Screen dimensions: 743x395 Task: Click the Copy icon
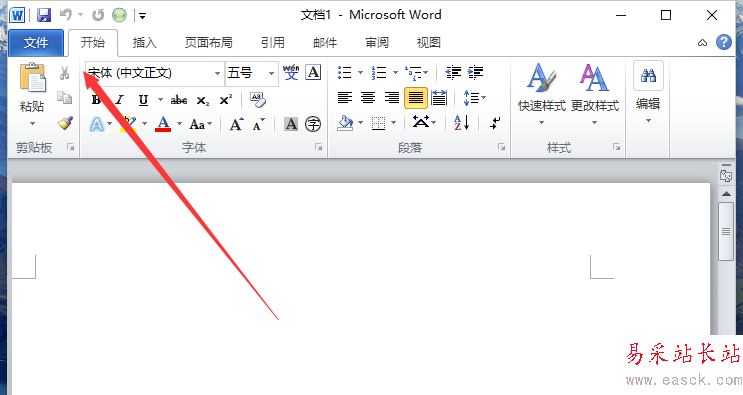point(64,98)
